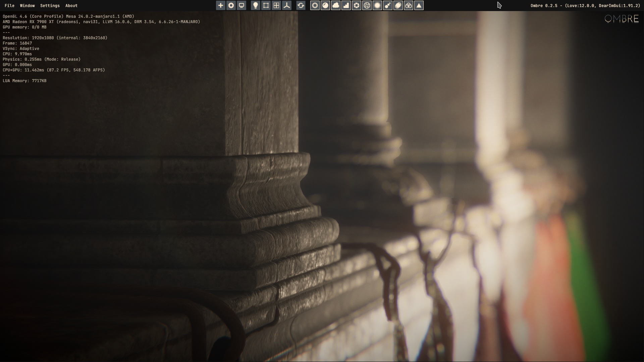Click the monitor display toolbar icon
Viewport: 644px width, 362px height.
click(x=241, y=5)
